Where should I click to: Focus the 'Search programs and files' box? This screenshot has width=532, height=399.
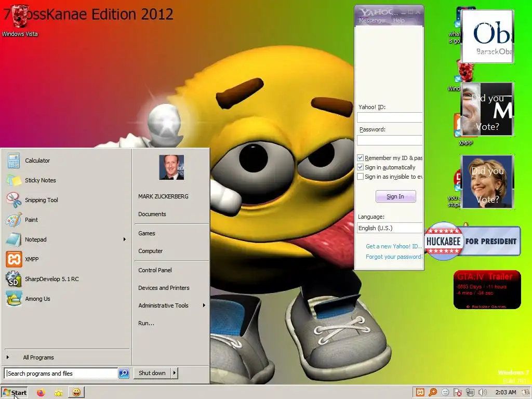(x=61, y=373)
